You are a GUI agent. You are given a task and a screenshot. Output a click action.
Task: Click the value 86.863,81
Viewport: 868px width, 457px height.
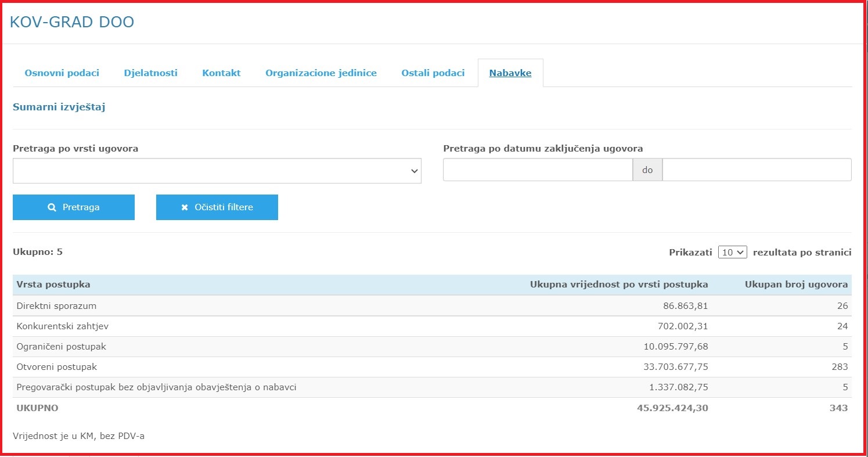pyautogui.click(x=686, y=306)
